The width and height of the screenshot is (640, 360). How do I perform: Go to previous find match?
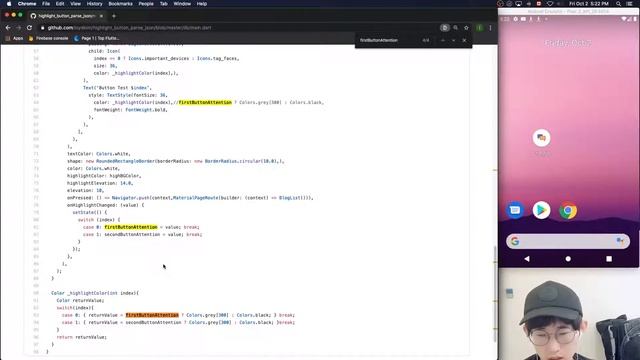coord(443,40)
